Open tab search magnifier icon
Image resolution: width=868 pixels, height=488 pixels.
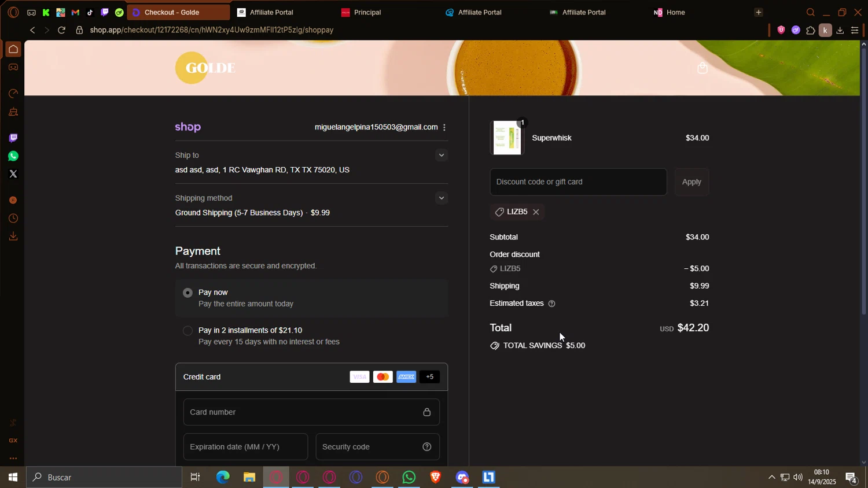[x=810, y=12]
